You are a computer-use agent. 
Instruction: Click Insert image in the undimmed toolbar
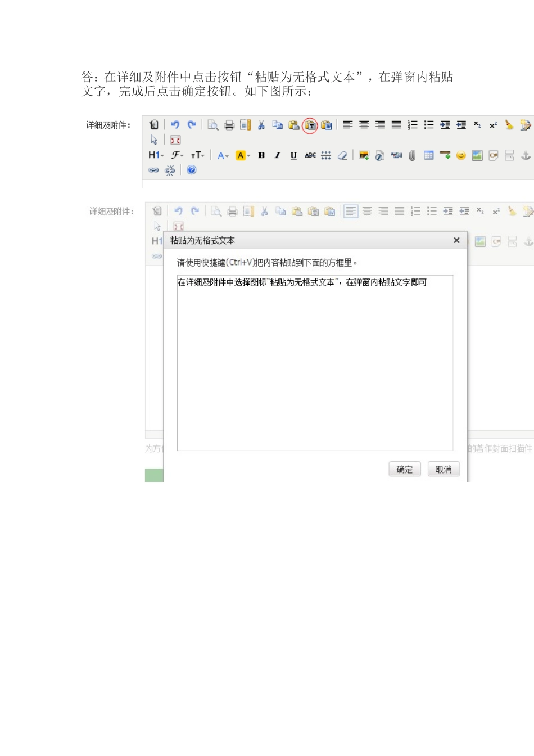click(364, 155)
